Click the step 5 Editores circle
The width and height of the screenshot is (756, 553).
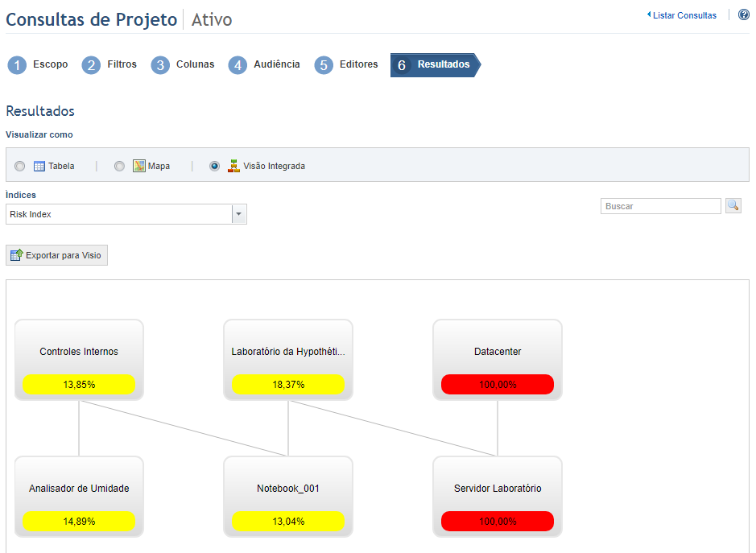click(324, 65)
